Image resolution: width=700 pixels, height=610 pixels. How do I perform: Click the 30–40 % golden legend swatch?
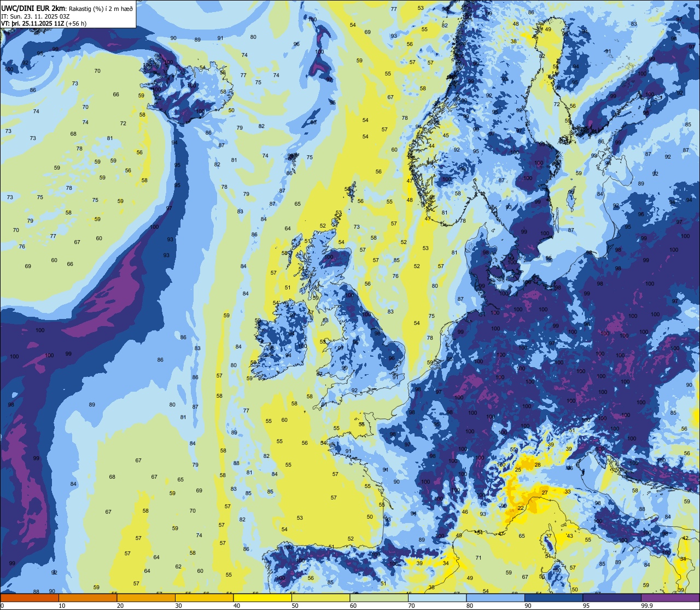click(x=204, y=597)
